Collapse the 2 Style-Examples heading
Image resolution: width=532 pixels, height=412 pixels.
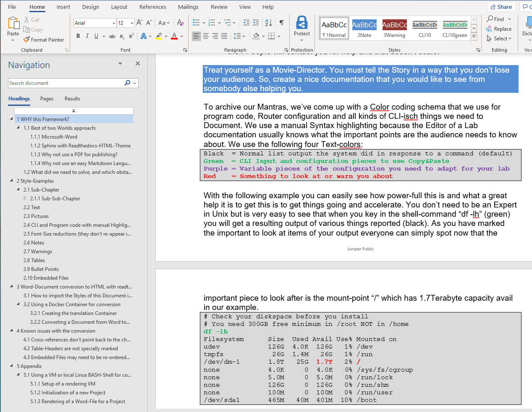point(12,181)
